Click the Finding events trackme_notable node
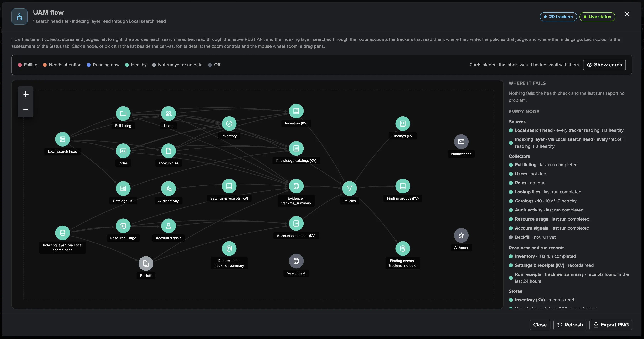This screenshot has height=339, width=644. point(403,248)
